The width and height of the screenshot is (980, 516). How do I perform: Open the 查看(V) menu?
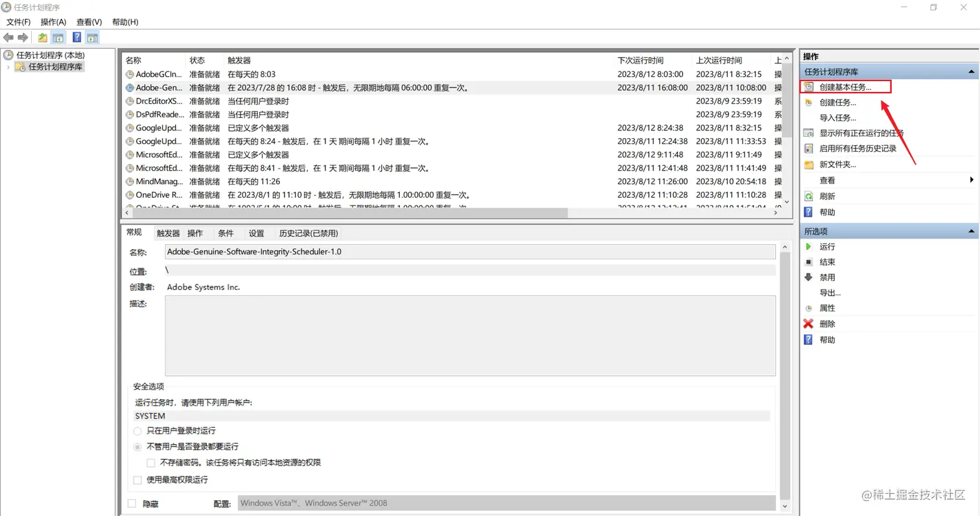pyautogui.click(x=89, y=22)
